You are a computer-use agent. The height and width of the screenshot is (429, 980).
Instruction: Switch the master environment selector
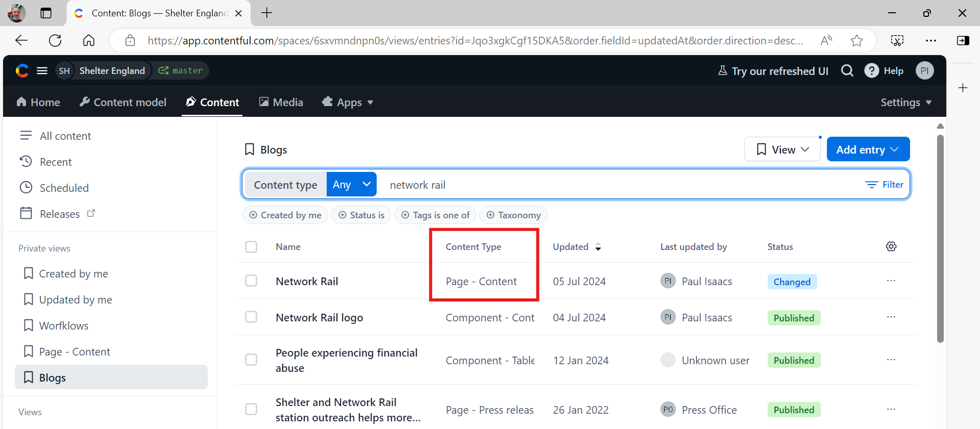click(x=181, y=71)
